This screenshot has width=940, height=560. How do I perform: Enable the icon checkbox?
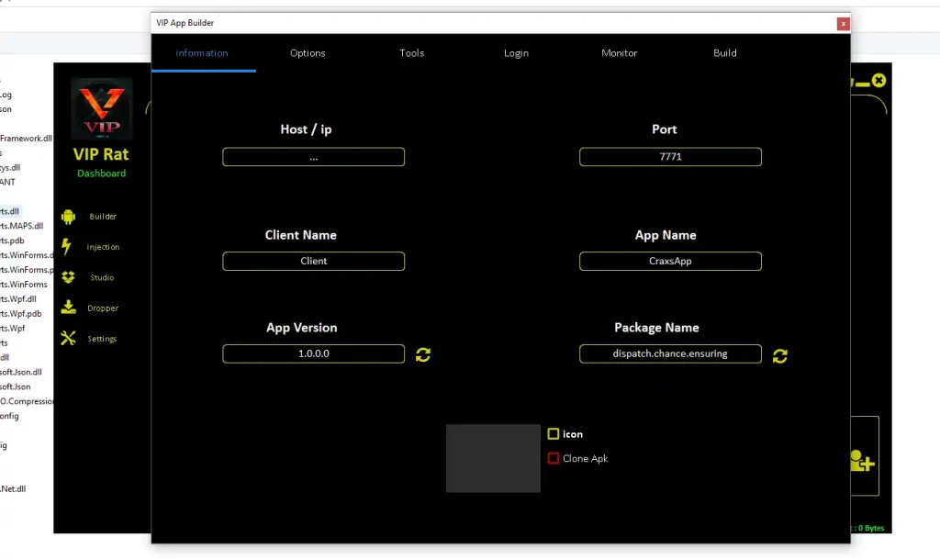[x=554, y=434]
